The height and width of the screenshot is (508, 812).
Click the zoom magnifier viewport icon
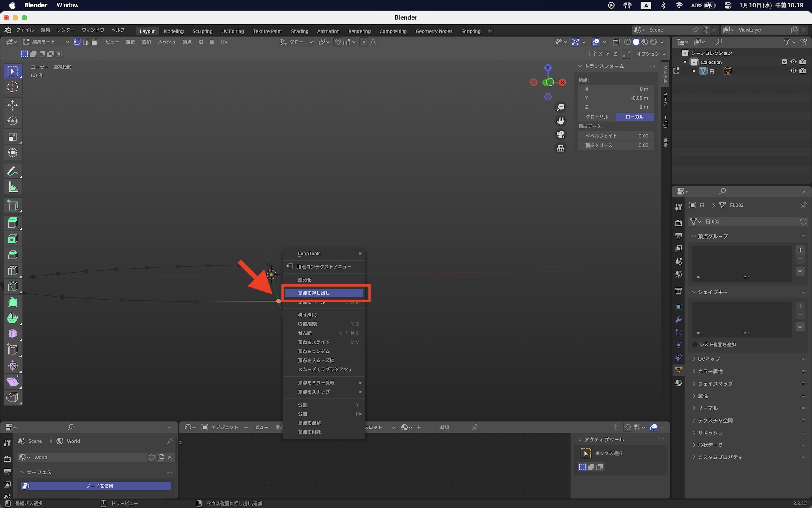(560, 107)
